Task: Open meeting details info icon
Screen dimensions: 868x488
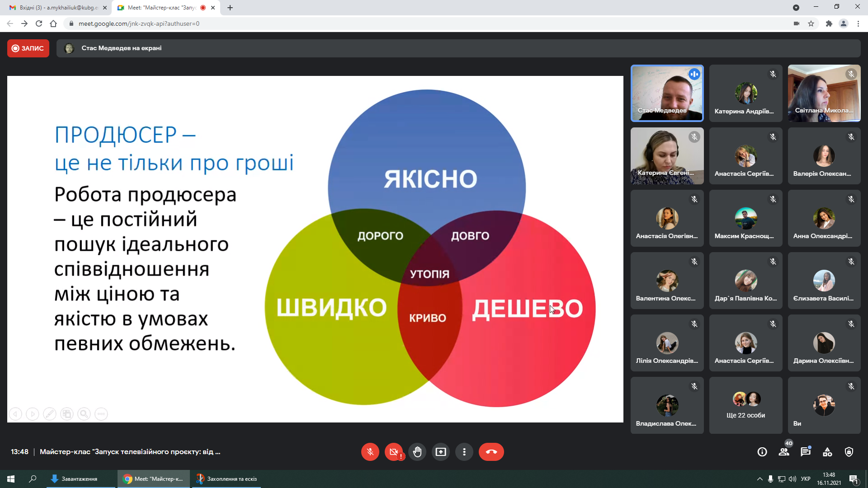Action: click(762, 452)
